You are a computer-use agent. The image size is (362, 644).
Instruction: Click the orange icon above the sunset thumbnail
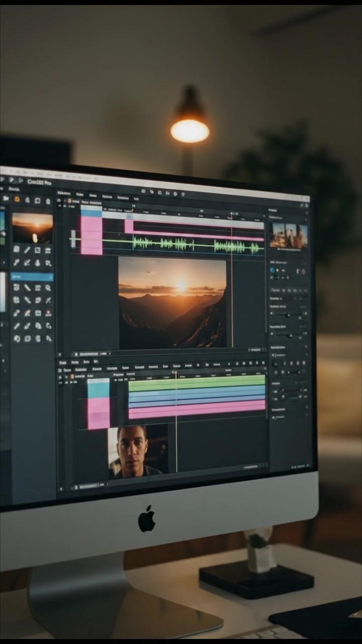point(17,199)
